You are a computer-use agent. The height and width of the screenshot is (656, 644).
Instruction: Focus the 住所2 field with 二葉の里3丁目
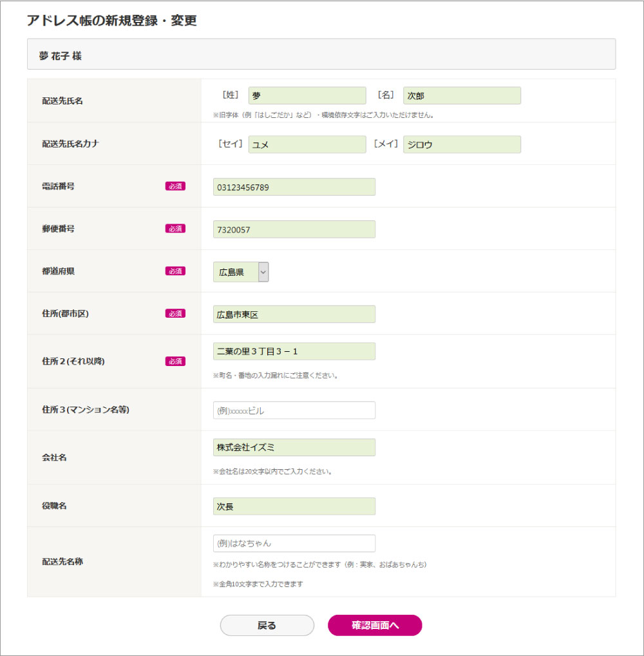[x=294, y=351]
